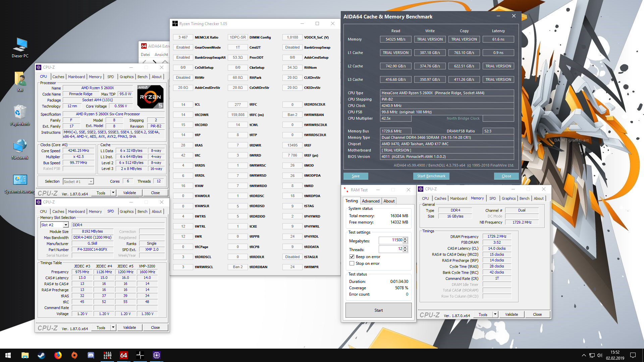This screenshot has height=362, width=644.
Task: Switch to AIDA64 via taskbar icon
Action: [x=124, y=355]
